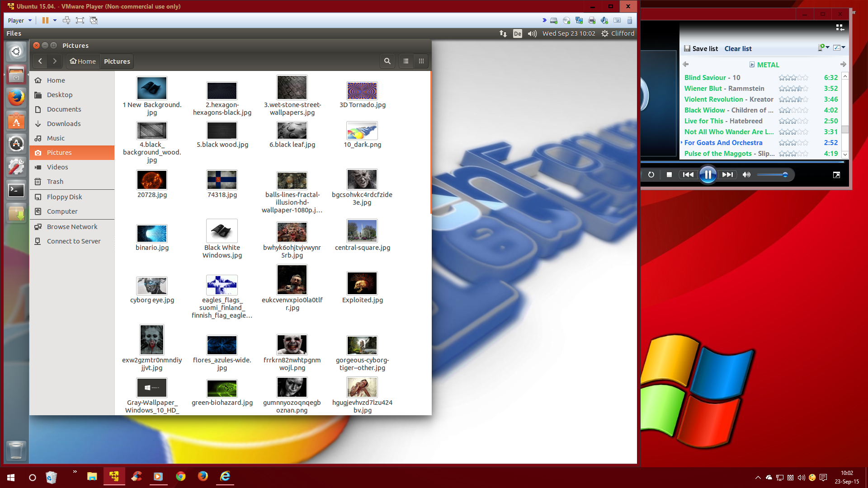The image size is (868, 488).
Task: Go to previous playlist arrow in Media Player
Action: pyautogui.click(x=686, y=64)
